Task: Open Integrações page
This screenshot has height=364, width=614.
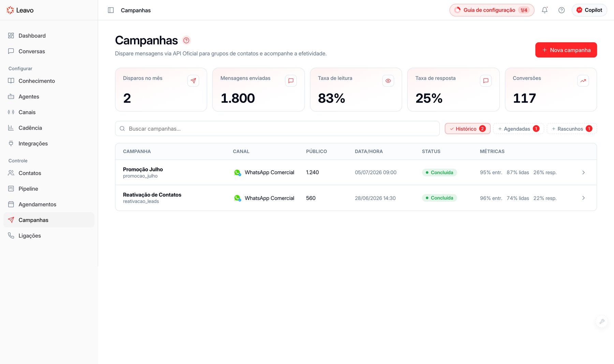Action: tap(49, 144)
